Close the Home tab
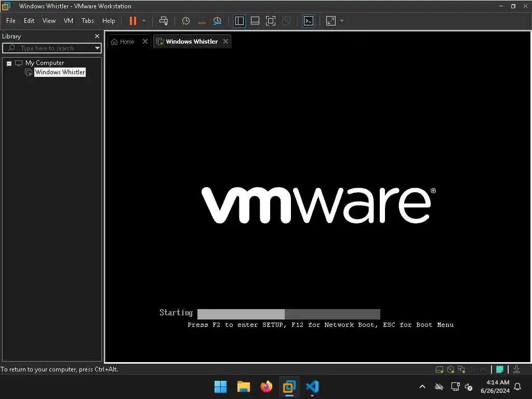This screenshot has width=532, height=399. (x=145, y=42)
